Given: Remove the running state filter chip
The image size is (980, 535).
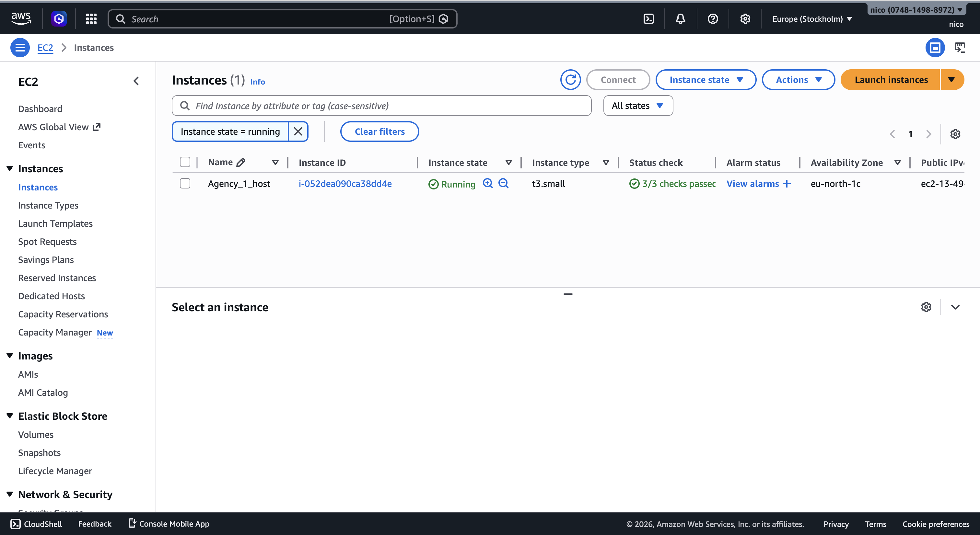Looking at the screenshot, I should (x=298, y=131).
